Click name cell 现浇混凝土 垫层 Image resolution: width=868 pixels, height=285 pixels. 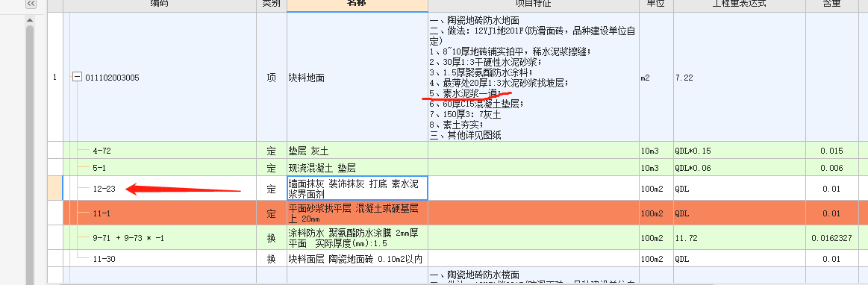357,168
